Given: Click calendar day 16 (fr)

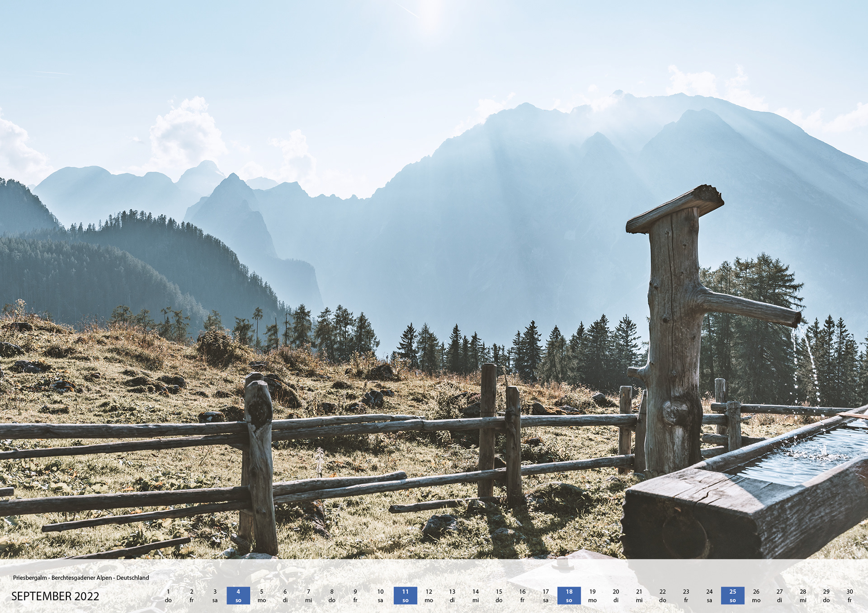Looking at the screenshot, I should pyautogui.click(x=522, y=595).
